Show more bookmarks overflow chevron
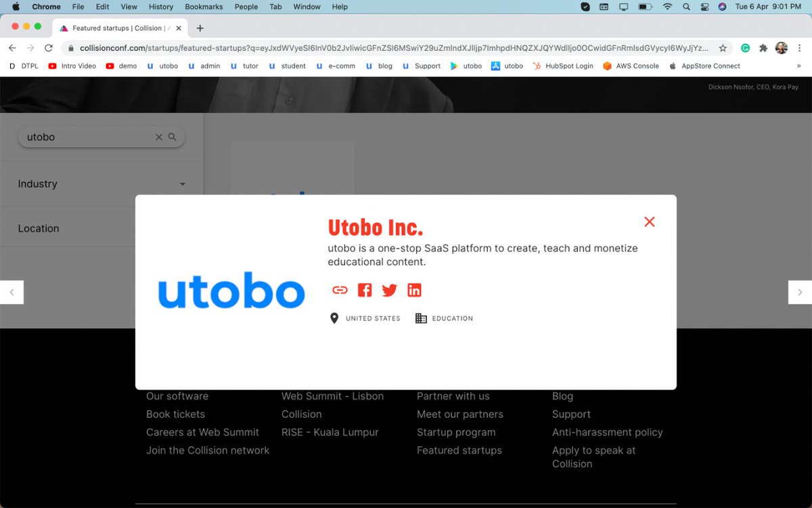 (x=799, y=66)
